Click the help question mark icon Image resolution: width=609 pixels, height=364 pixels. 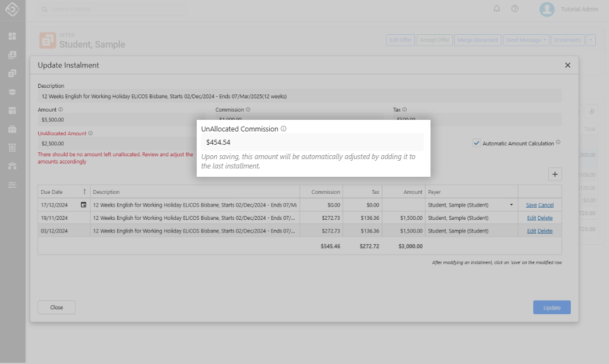point(514,9)
